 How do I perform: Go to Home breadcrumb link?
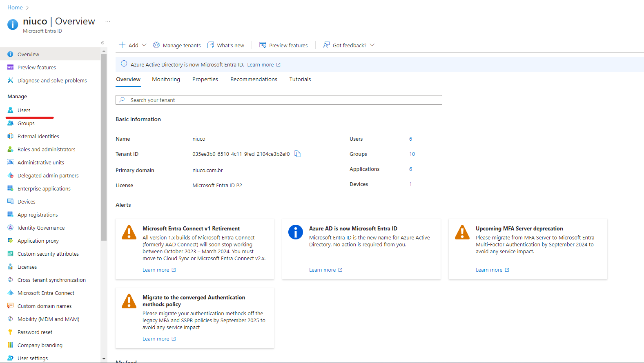click(x=15, y=7)
